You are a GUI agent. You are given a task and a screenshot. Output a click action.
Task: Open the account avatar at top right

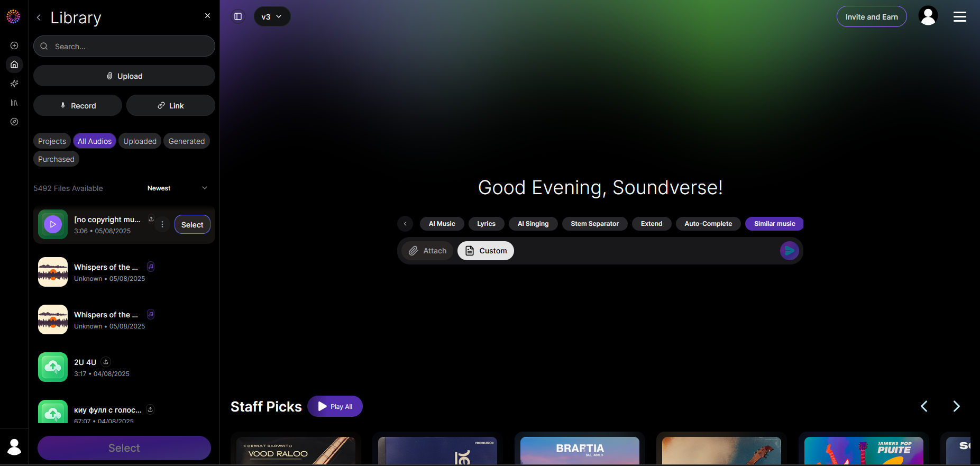pyautogui.click(x=928, y=16)
